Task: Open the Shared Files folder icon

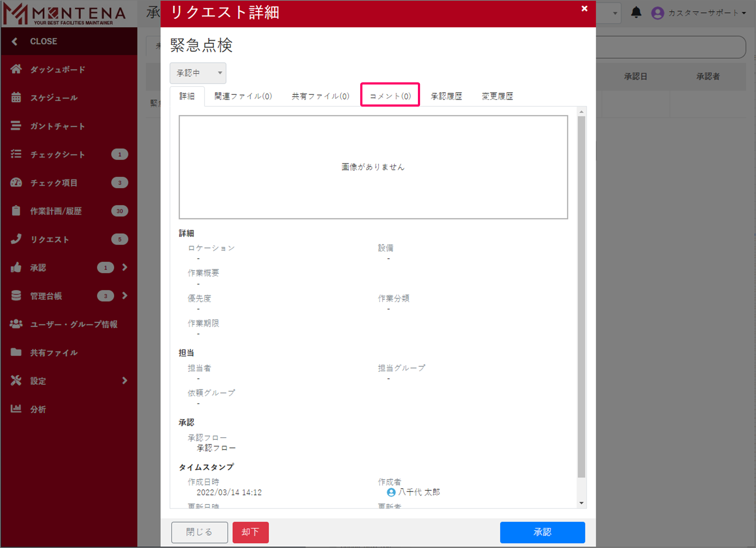Action: coord(16,352)
